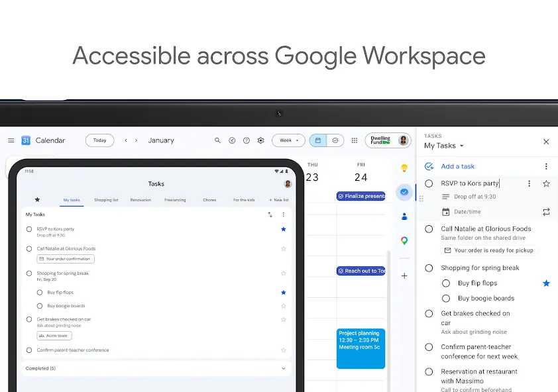558x392 pixels.
Task: Unstar RSVP to Kors party on tablet
Action: coord(284,229)
